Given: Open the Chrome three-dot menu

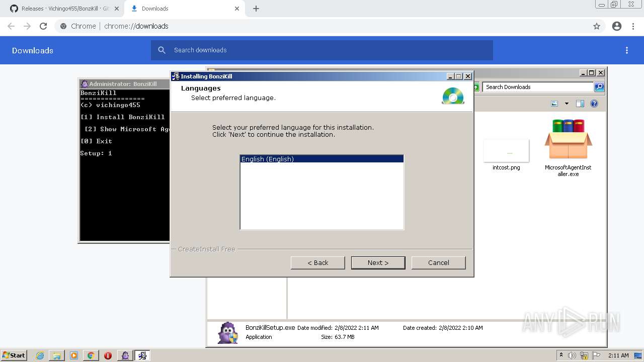Looking at the screenshot, I should pyautogui.click(x=633, y=26).
